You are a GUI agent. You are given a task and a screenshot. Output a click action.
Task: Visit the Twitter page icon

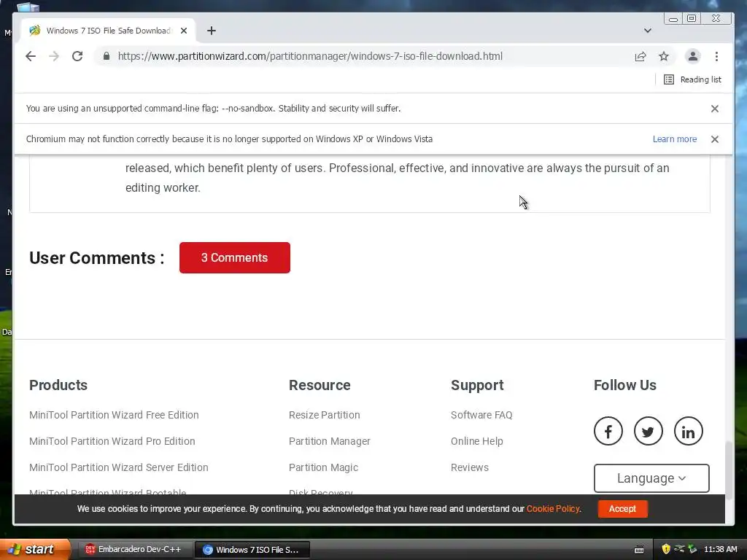click(x=648, y=432)
